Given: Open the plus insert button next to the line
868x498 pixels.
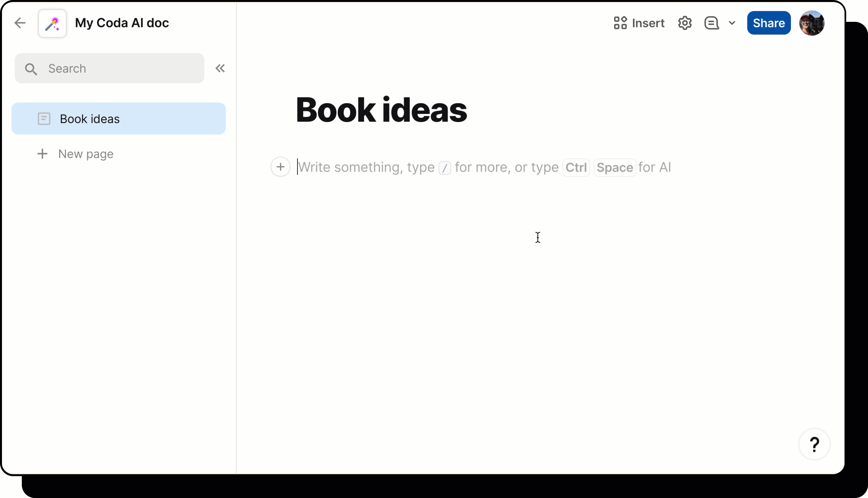Looking at the screenshot, I should click(x=280, y=167).
